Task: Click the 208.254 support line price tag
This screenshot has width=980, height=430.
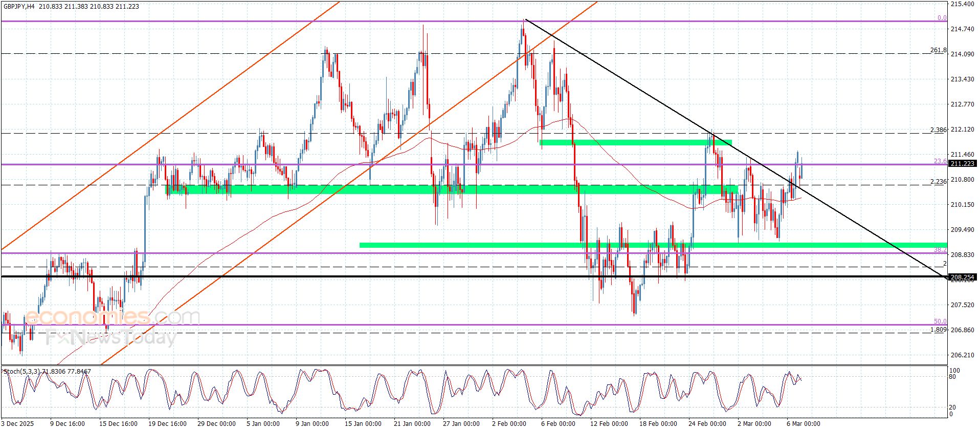Action: (x=962, y=277)
